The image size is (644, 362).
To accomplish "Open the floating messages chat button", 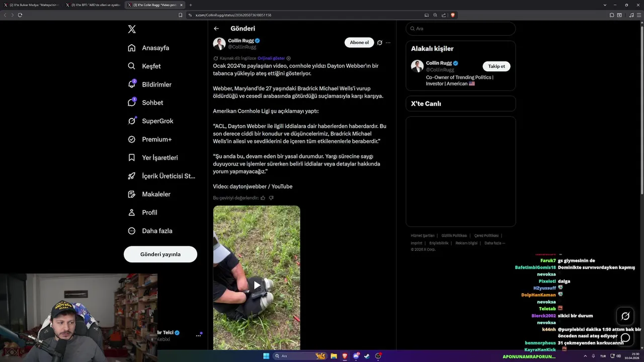I will tap(625, 337).
